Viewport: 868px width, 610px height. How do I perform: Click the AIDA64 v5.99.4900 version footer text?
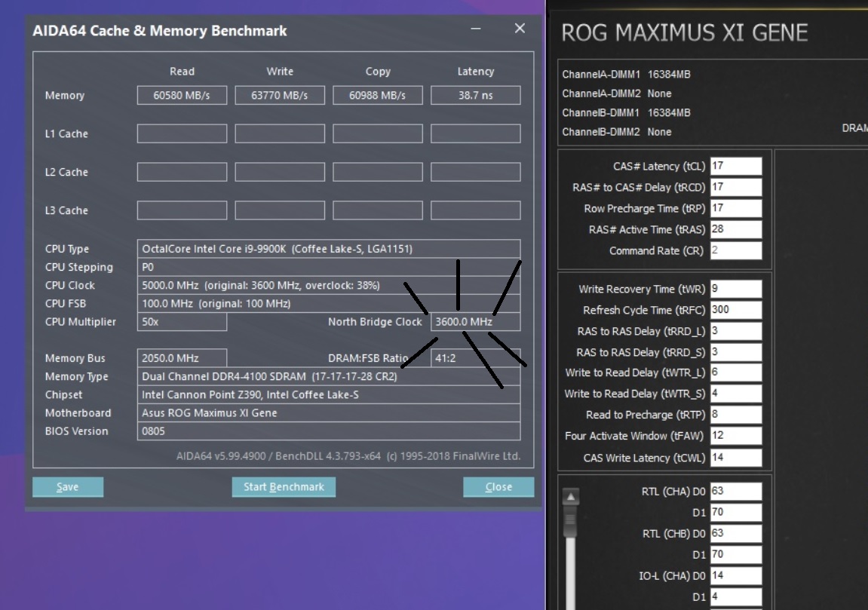(x=348, y=456)
